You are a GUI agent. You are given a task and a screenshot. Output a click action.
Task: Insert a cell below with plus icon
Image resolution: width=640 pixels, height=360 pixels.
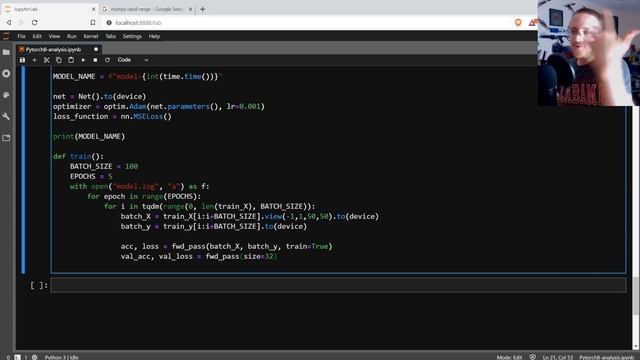coord(34,60)
